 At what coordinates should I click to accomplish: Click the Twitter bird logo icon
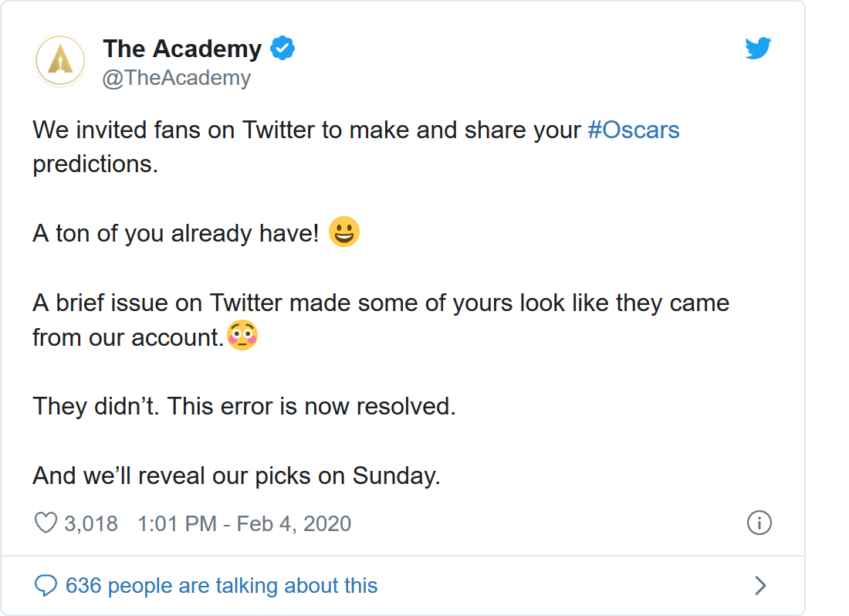click(x=757, y=48)
